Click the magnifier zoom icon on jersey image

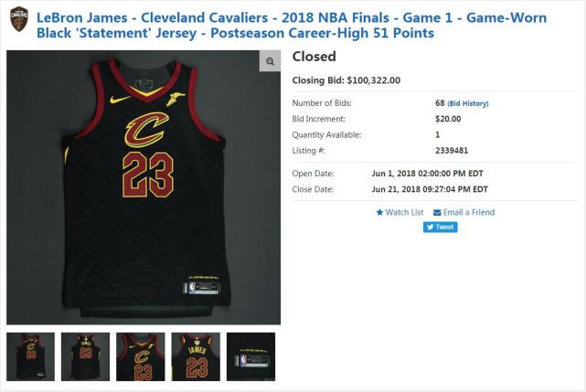pos(270,61)
